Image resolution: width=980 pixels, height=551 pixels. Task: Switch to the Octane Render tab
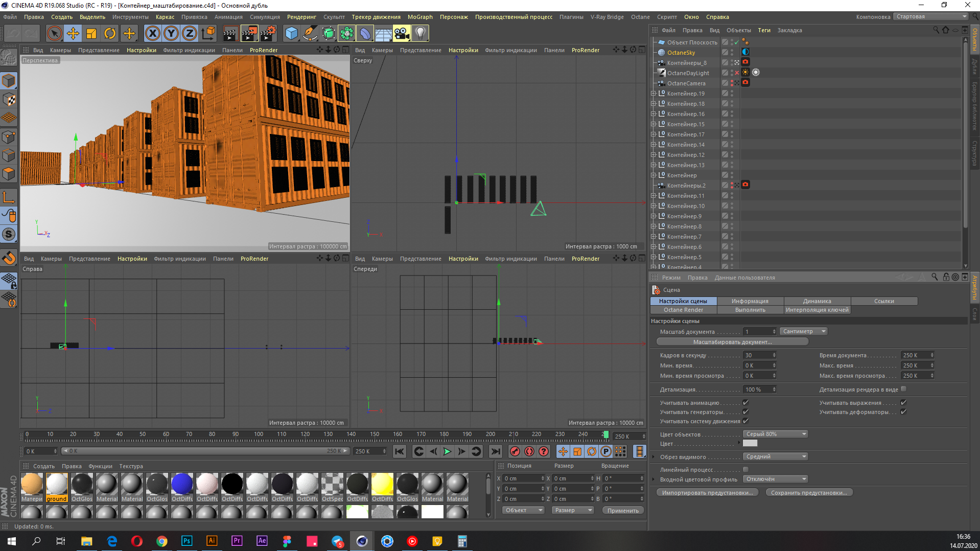(x=683, y=310)
